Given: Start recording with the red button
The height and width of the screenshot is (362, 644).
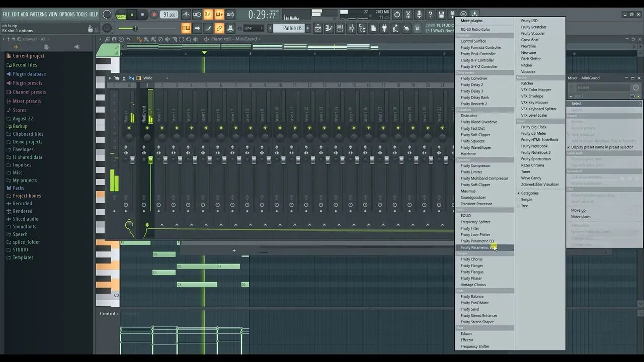Looking at the screenshot, I should 154,15.
